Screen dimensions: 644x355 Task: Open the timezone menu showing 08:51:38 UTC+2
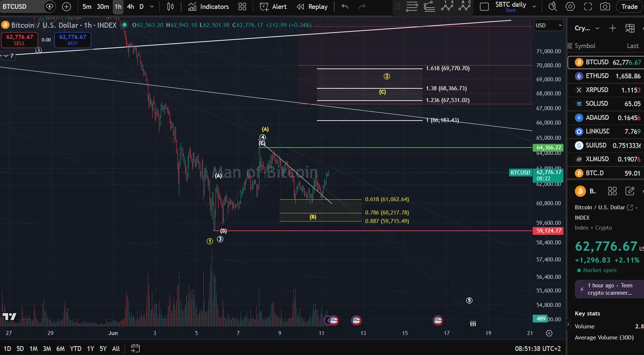coord(538,348)
